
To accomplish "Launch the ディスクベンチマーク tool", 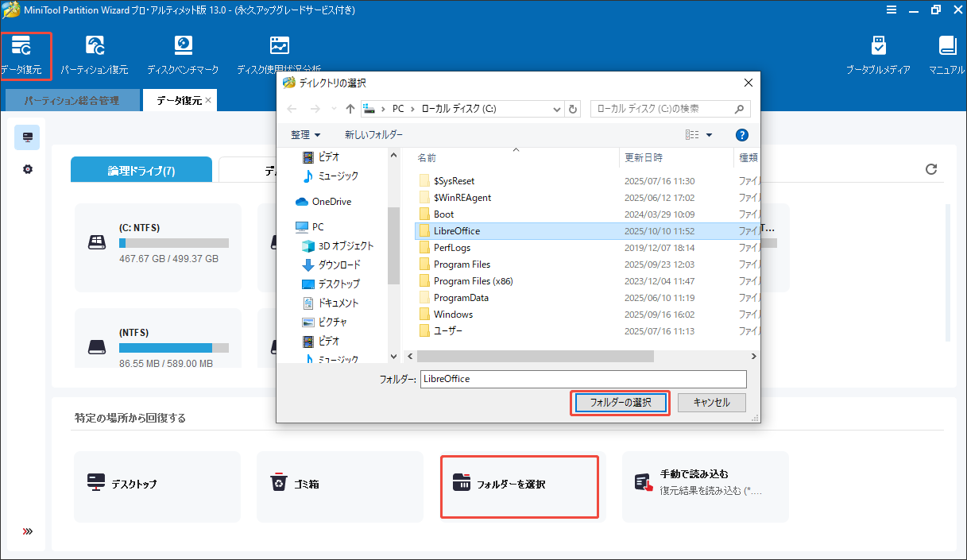I will (x=183, y=56).
